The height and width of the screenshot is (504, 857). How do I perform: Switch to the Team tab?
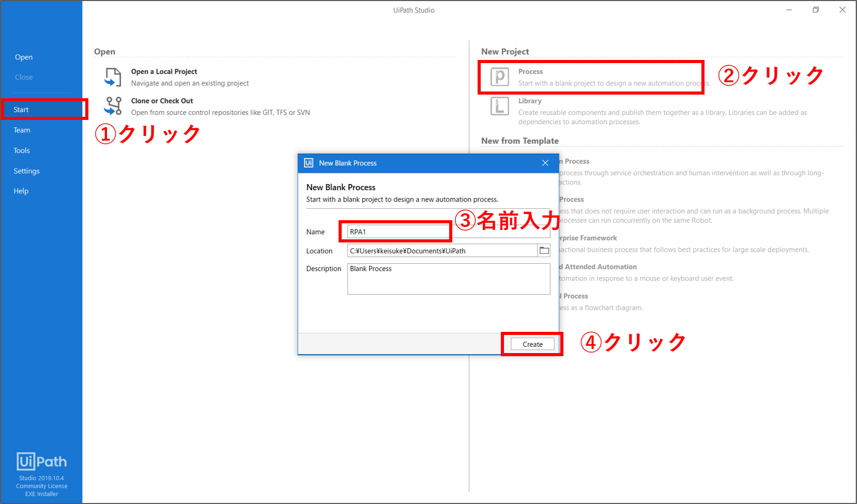(x=22, y=130)
